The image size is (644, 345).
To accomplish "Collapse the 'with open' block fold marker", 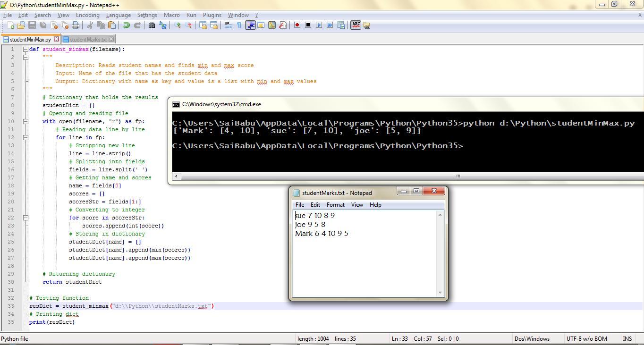I will coord(26,121).
